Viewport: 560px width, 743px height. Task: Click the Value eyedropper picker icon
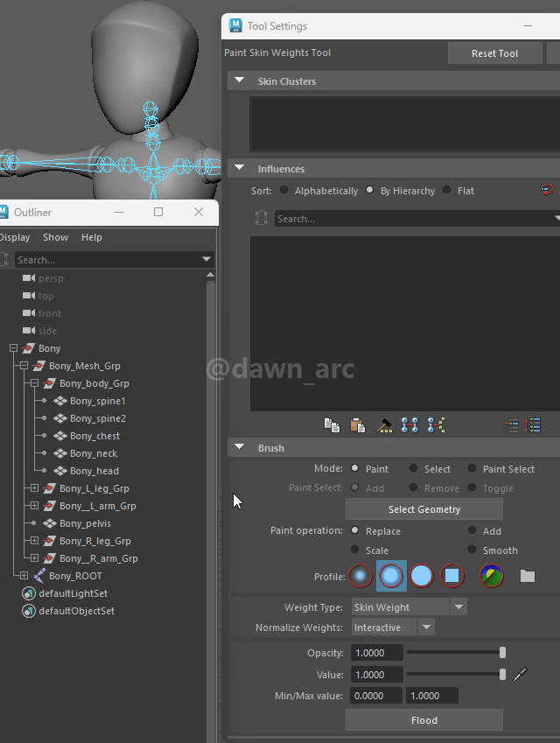point(520,674)
